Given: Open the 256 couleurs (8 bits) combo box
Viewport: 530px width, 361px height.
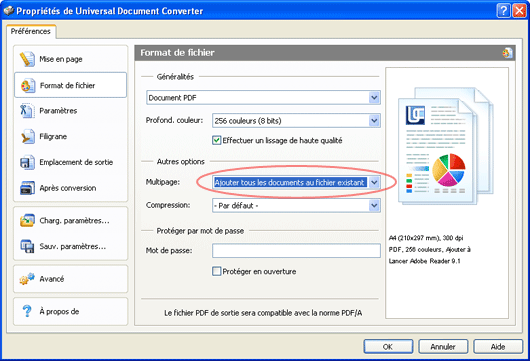Looking at the screenshot, I should pos(296,121).
